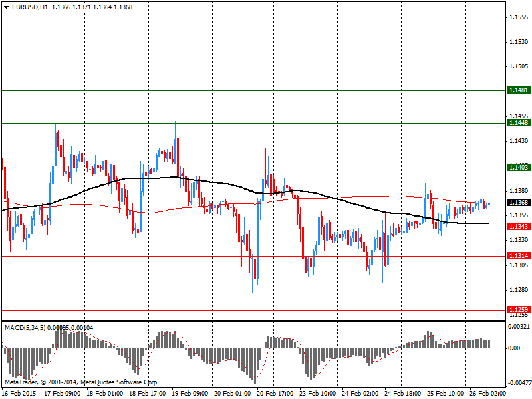Select the 1.1355 price scale value
The height and width of the screenshot is (399, 532).
pyautogui.click(x=519, y=215)
